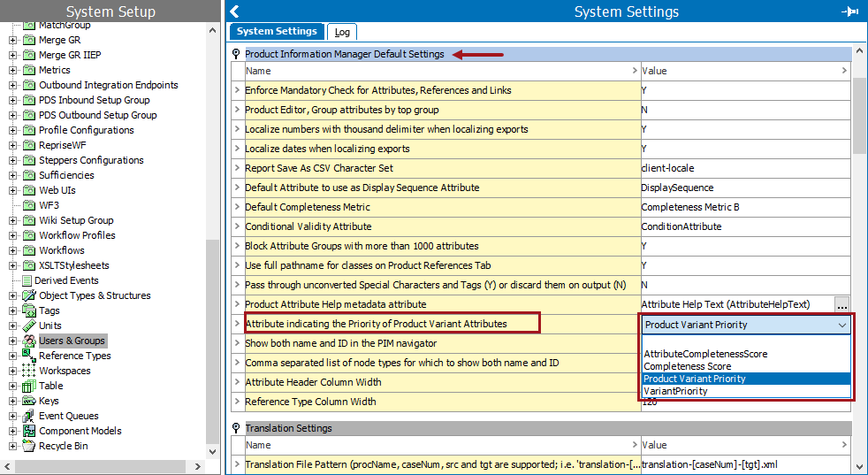Click the Workspaces grid icon
Screen dimensions: 868x475
(28, 371)
